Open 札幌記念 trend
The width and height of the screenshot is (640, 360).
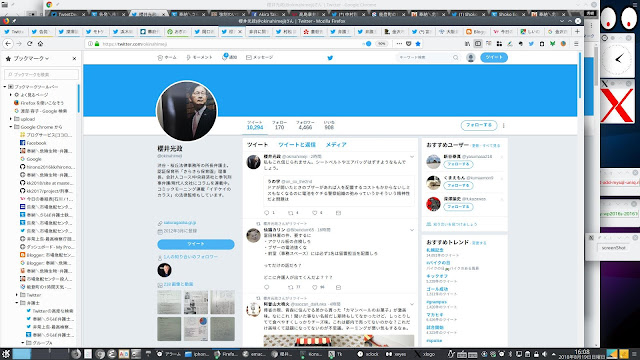(435, 250)
